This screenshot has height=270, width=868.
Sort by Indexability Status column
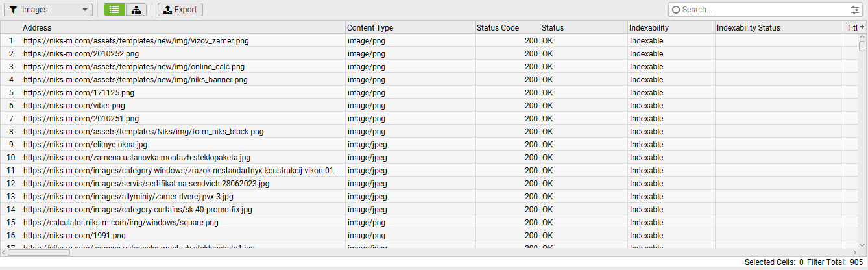[779, 28]
